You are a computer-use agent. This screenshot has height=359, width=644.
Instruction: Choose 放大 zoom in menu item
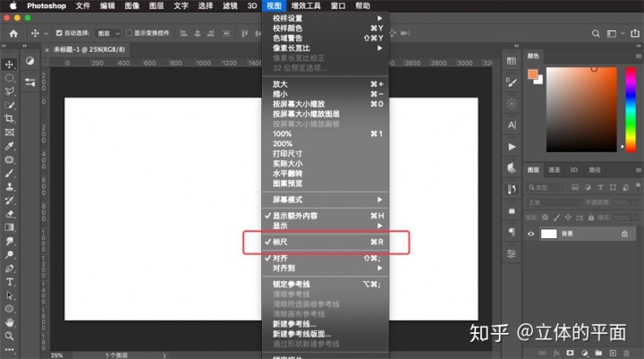click(x=326, y=84)
